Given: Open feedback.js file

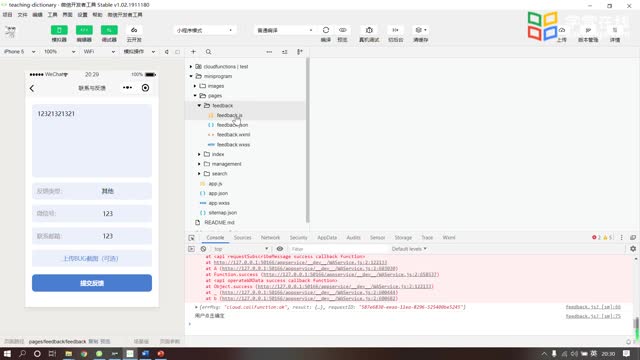Looking at the screenshot, I should [229, 116].
